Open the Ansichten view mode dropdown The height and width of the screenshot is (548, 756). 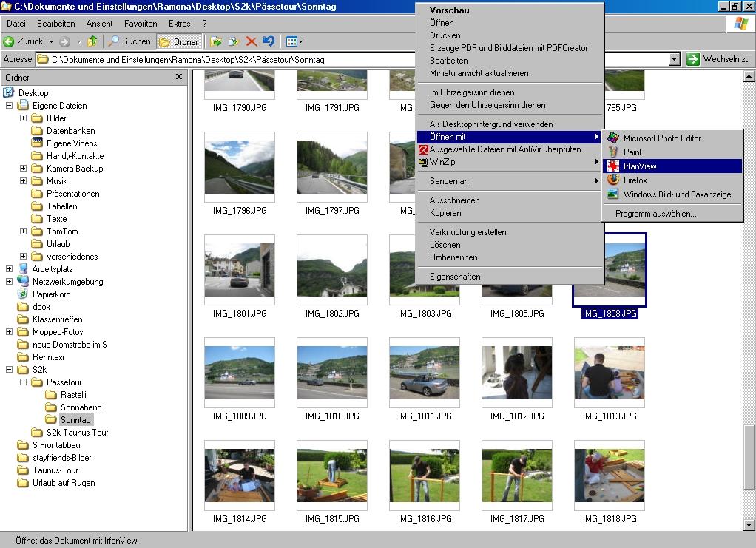click(294, 41)
